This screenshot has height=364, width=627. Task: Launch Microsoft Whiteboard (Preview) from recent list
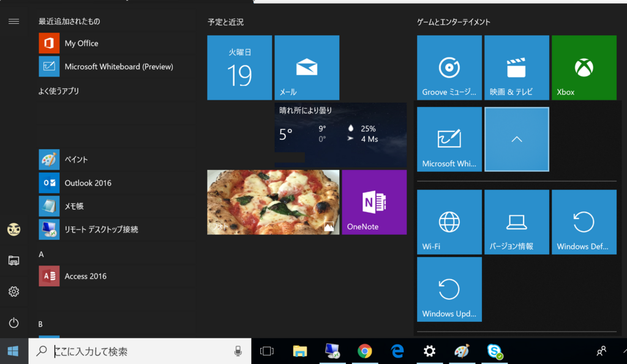tap(117, 66)
